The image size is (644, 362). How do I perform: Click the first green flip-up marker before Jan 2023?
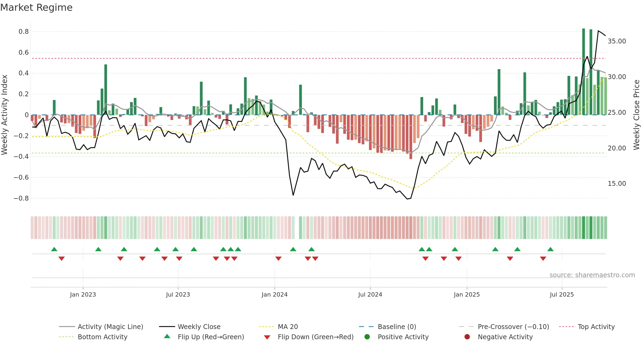[x=54, y=249]
